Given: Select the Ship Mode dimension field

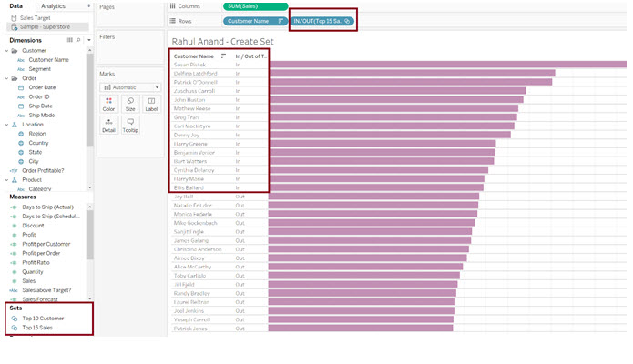Looking at the screenshot, I should coord(42,116).
